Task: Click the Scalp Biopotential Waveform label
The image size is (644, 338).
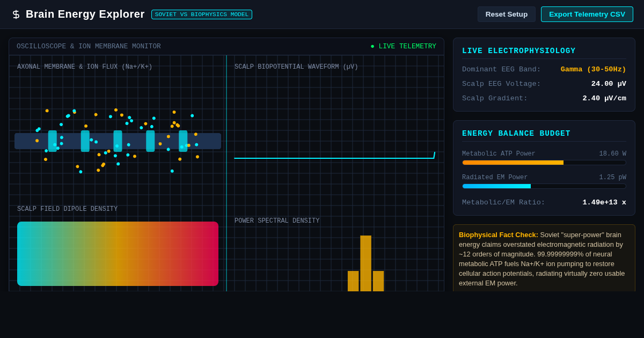Action: click(x=296, y=67)
